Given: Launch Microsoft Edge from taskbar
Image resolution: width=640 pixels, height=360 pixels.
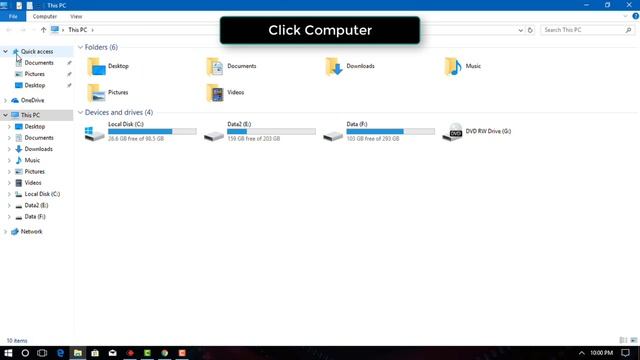Looking at the screenshot, I should [x=60, y=353].
